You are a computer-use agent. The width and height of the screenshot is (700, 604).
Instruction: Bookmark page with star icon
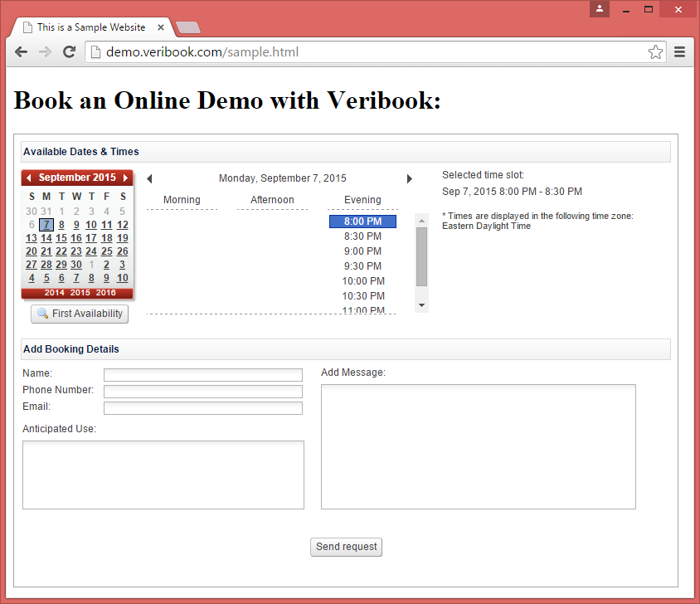655,51
